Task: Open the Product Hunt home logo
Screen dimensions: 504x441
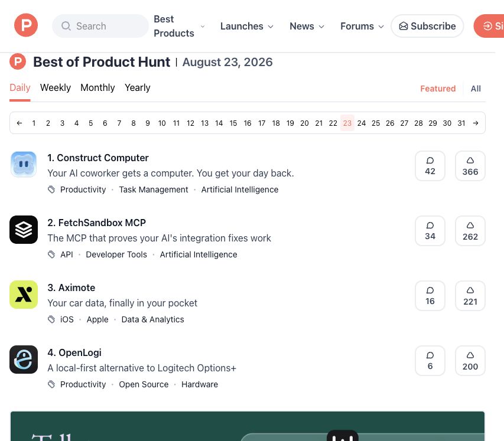Action: click(26, 25)
